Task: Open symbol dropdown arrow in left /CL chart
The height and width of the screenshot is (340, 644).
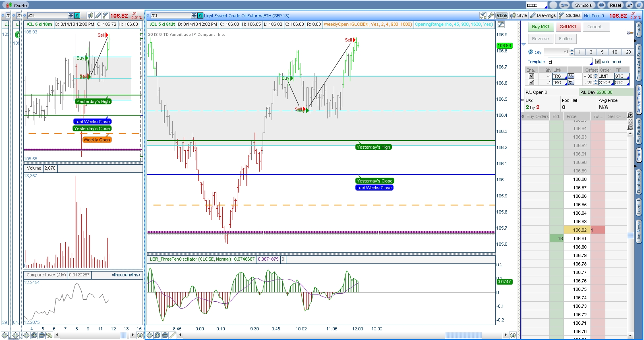Action: [x=71, y=16]
